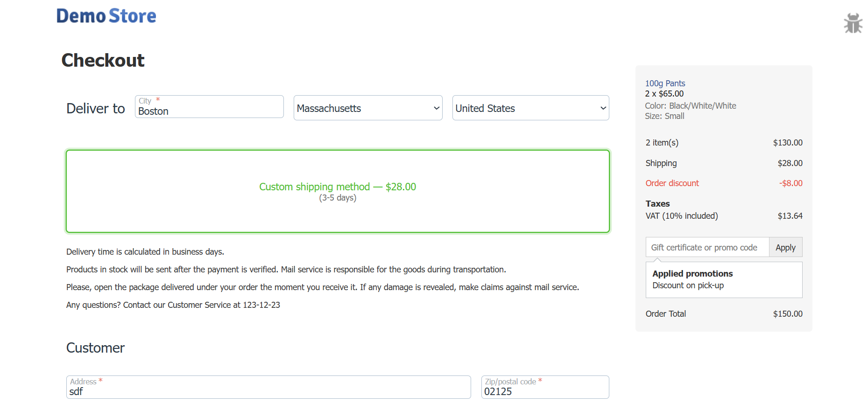
Task: Click the red Order discount label
Action: (672, 183)
